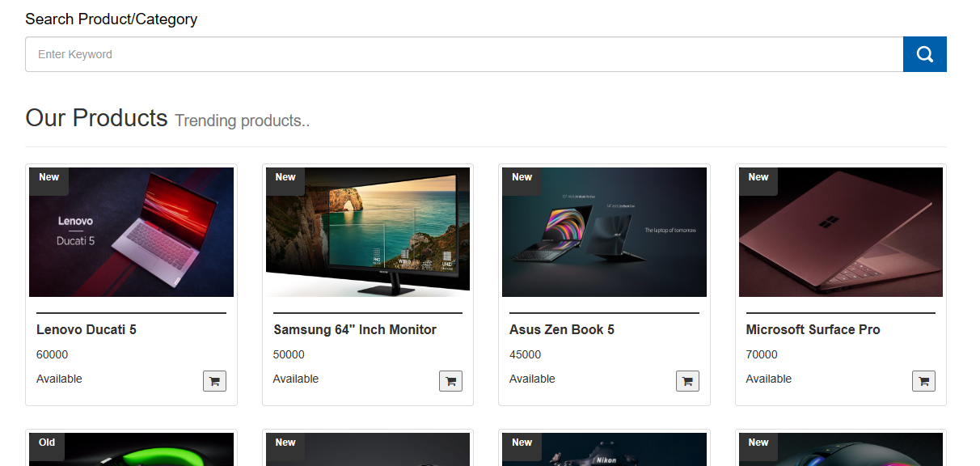Open the Samsung monitor product image
Image resolution: width=980 pixels, height=466 pixels.
(368, 232)
